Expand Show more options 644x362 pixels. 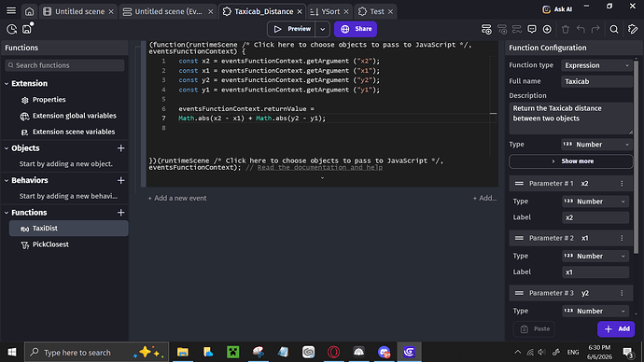click(570, 161)
